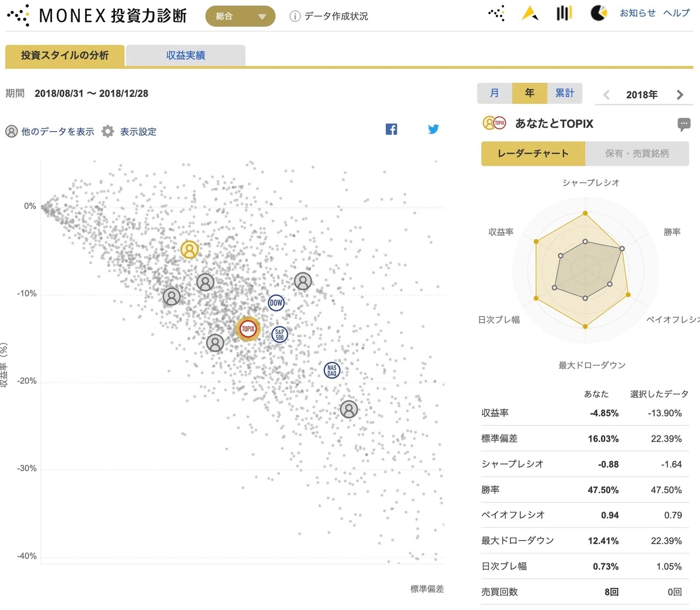This screenshot has height=610, width=700.
Task: Open the お知らせ link
Action: 638,13
